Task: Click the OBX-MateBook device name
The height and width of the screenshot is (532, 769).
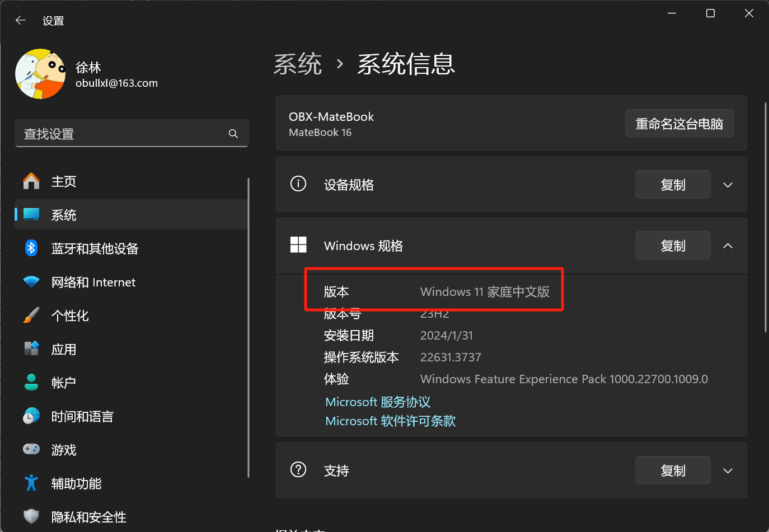Action: point(331,116)
